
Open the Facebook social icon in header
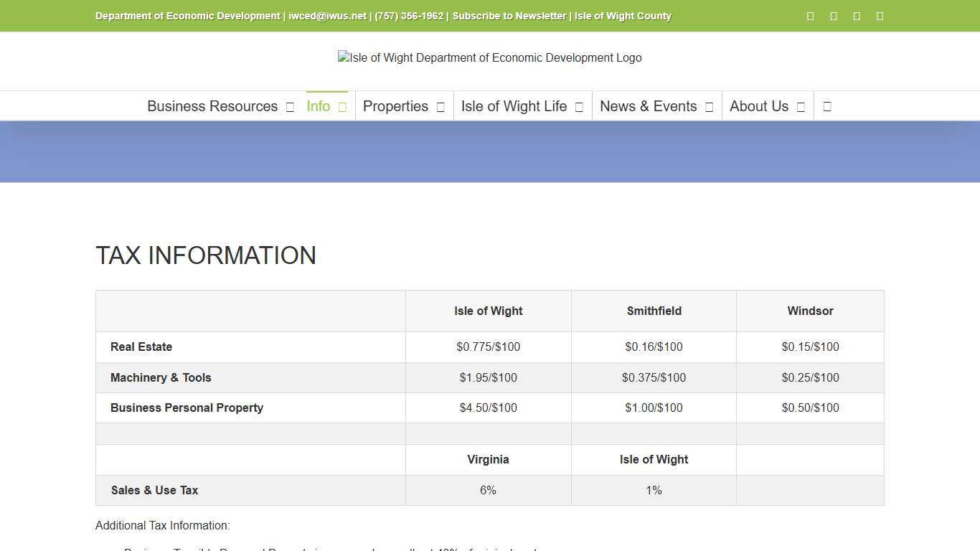(810, 16)
